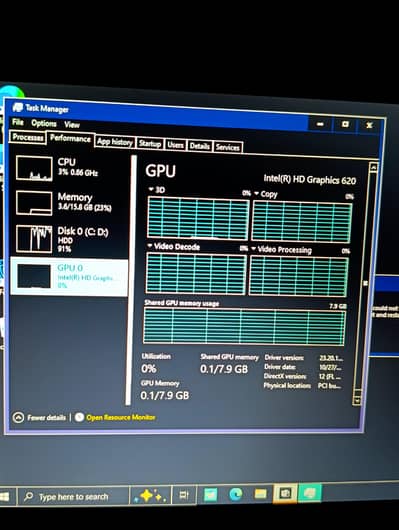399x530 pixels.
Task: Open the File menu
Action: 18,122
